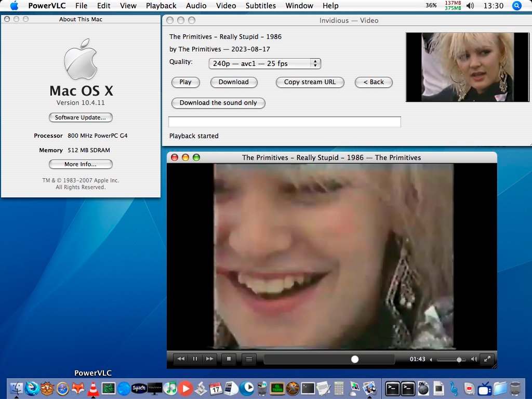Image resolution: width=532 pixels, height=399 pixels.
Task: Stop playback with the square stop button
Action: (229, 359)
